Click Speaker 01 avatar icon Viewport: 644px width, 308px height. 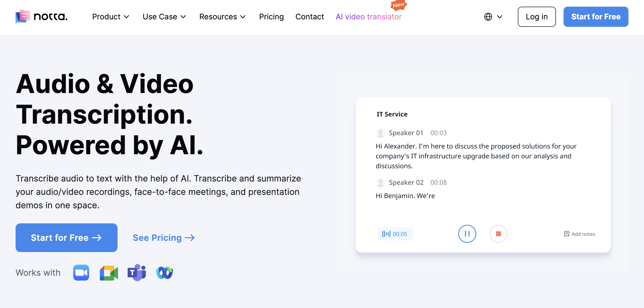click(380, 133)
